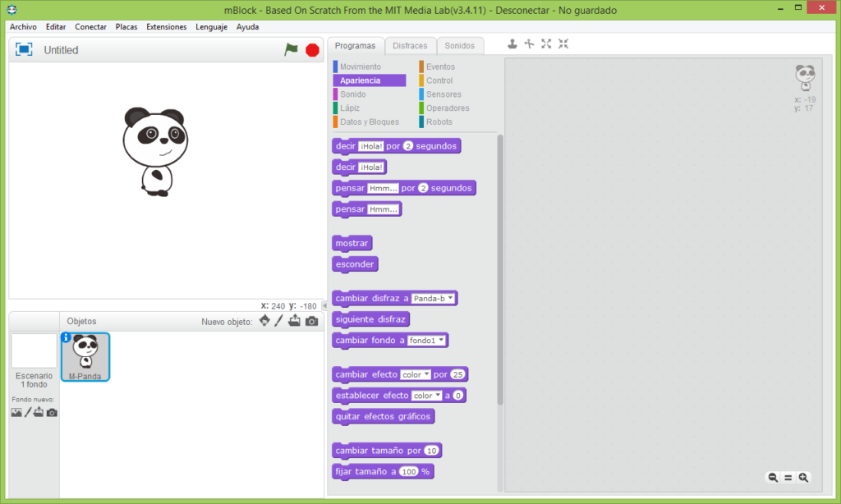841x504 pixels.
Task: Run the project with the green flag
Action: (291, 49)
